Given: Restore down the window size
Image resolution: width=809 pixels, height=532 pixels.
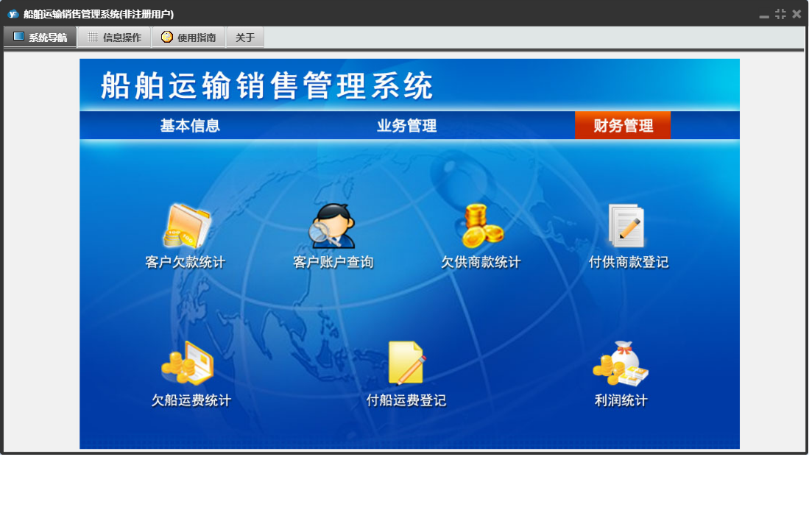Looking at the screenshot, I should tap(780, 14).
